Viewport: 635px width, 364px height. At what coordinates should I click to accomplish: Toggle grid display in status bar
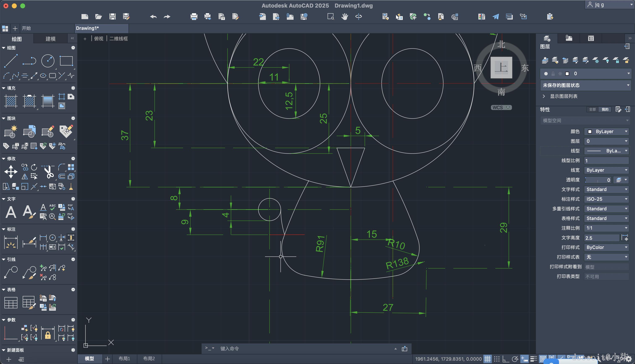tap(488, 359)
